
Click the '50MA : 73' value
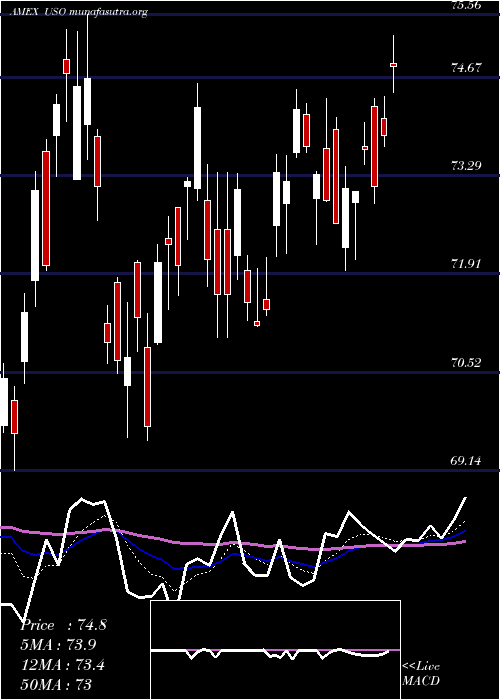[x=56, y=684]
